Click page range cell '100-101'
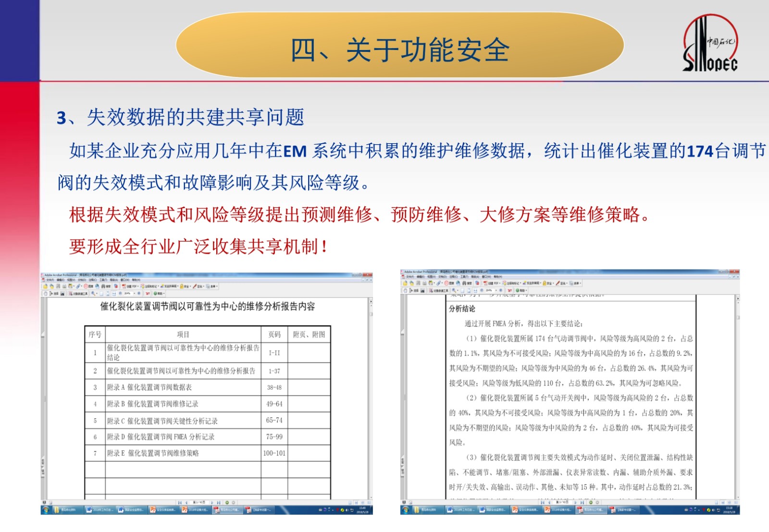This screenshot has height=532, width=769. (274, 453)
